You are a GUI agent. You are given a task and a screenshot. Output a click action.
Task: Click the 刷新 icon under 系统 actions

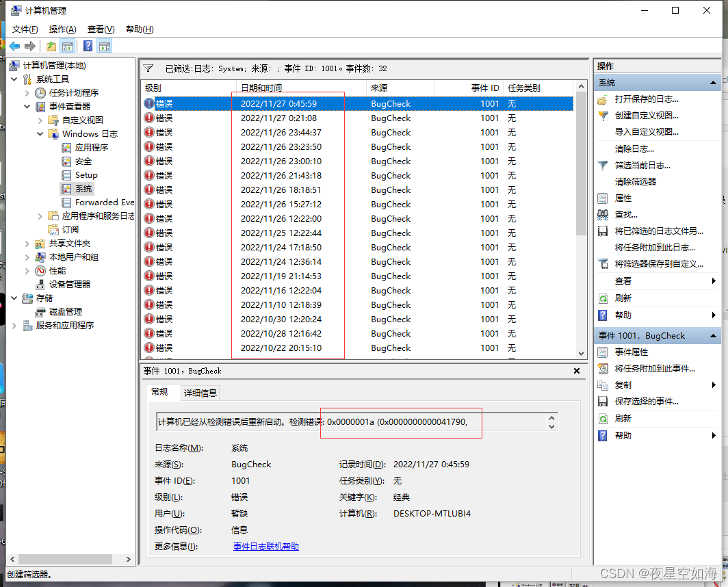tap(603, 298)
